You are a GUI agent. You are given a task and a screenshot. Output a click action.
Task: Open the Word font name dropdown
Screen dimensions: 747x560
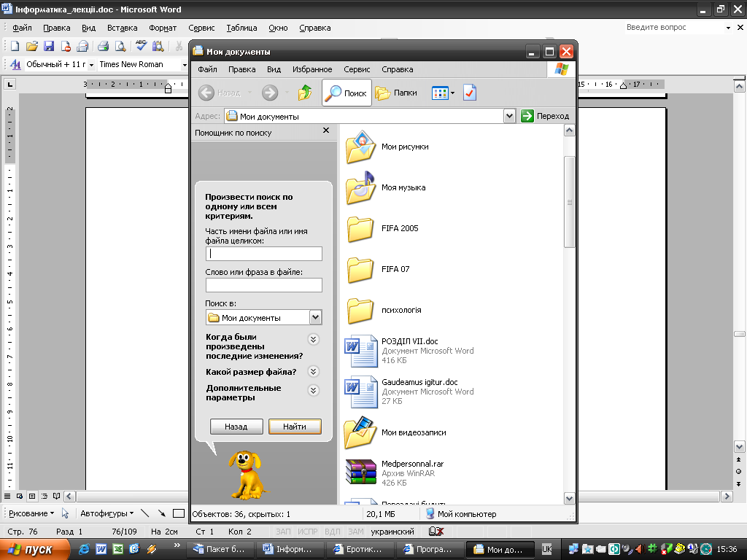(x=184, y=64)
